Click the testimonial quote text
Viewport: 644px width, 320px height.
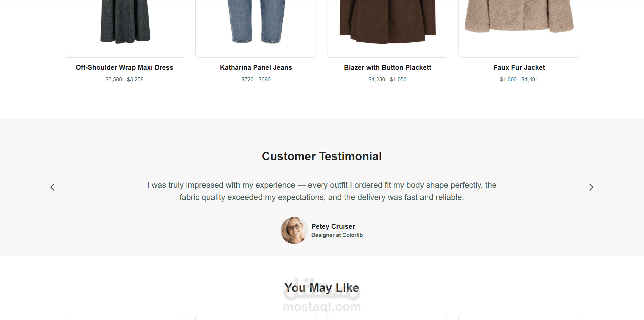click(x=322, y=191)
